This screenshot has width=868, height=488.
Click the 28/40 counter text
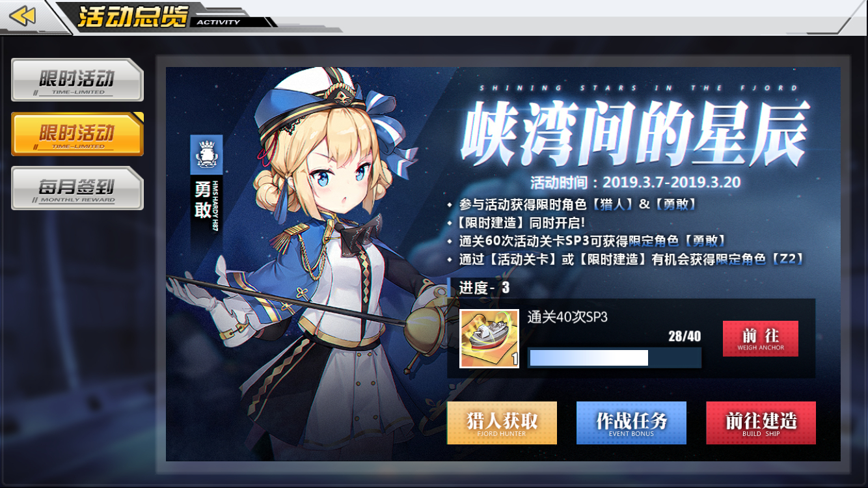click(x=685, y=336)
